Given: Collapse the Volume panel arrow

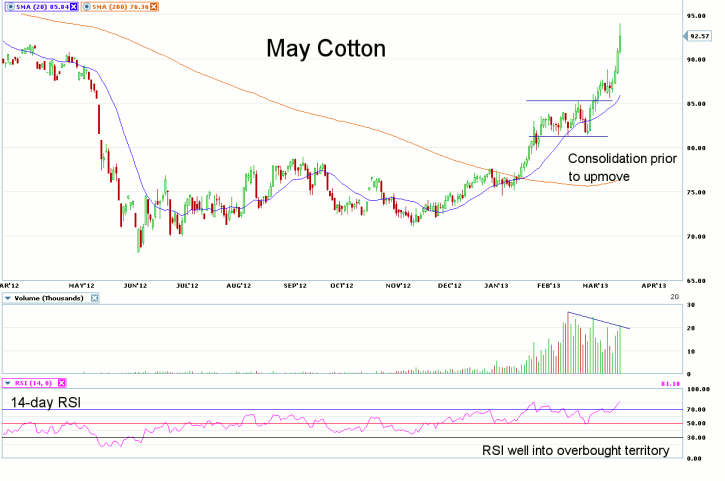Looking at the screenshot, I should click(x=7, y=298).
